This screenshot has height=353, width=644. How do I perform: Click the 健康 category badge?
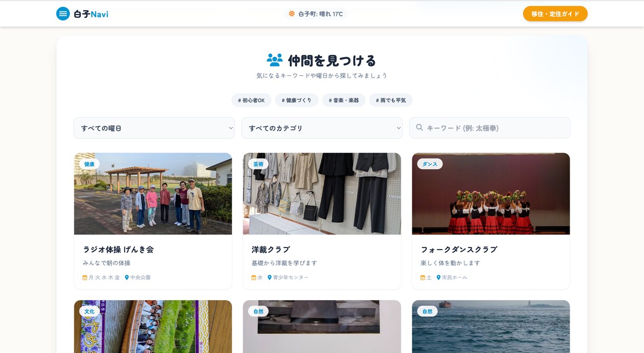(89, 164)
